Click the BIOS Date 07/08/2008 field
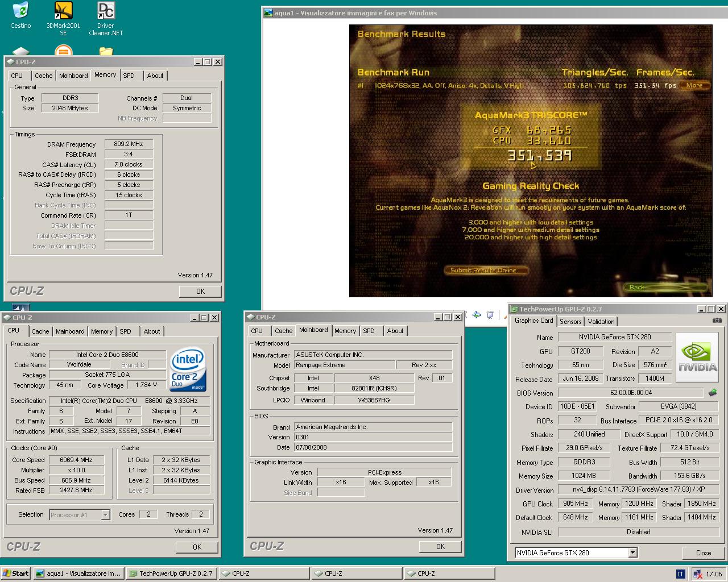 [373, 447]
